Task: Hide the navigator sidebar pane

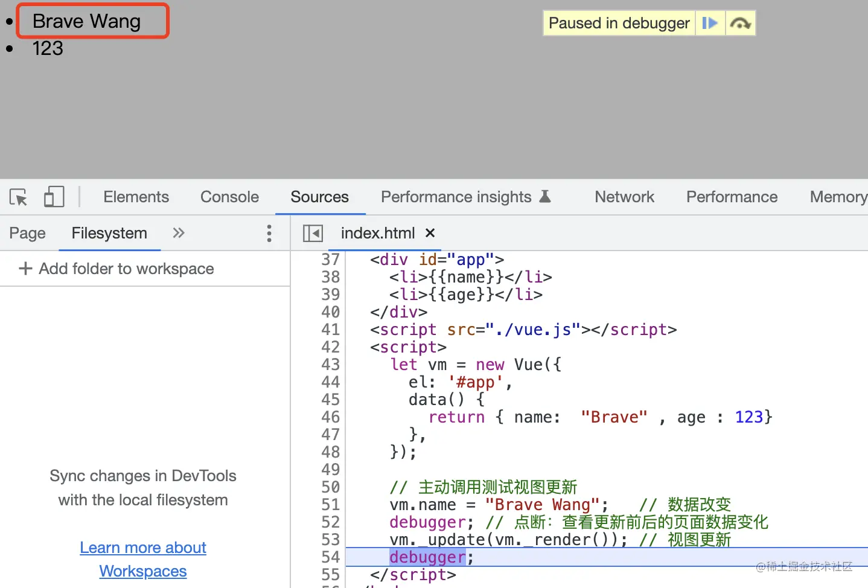Action: [313, 234]
